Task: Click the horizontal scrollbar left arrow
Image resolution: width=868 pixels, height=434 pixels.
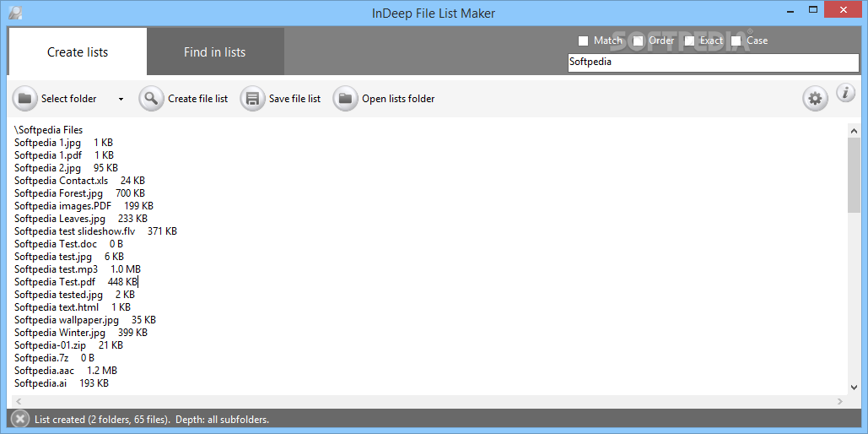Action: (19, 401)
